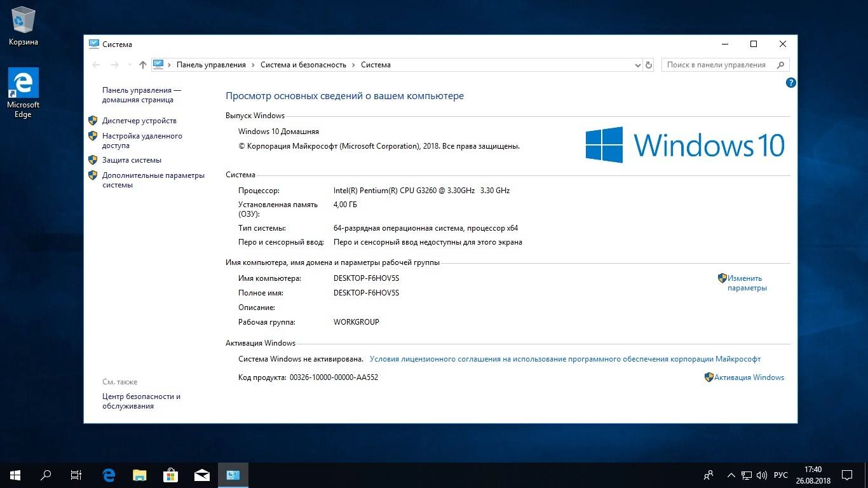Open the Recycle Bin desktop icon
Viewport: 868px width, 488px height.
click(23, 27)
